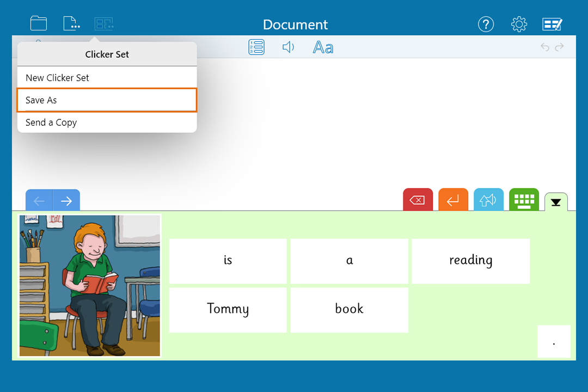Toggle the blue read-aloud speaker button
Screen dimensions: 588x392
[x=488, y=200]
